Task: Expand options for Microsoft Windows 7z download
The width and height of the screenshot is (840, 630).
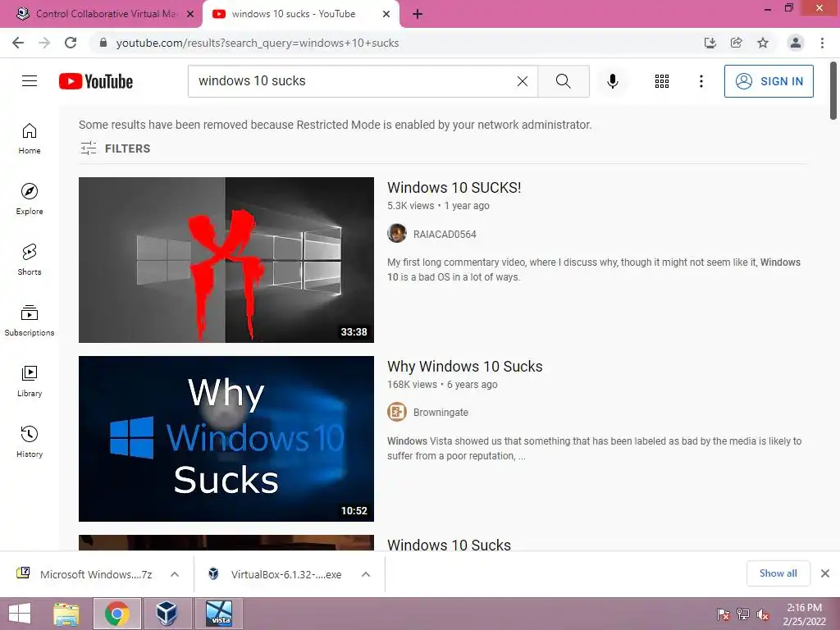Action: (175, 574)
